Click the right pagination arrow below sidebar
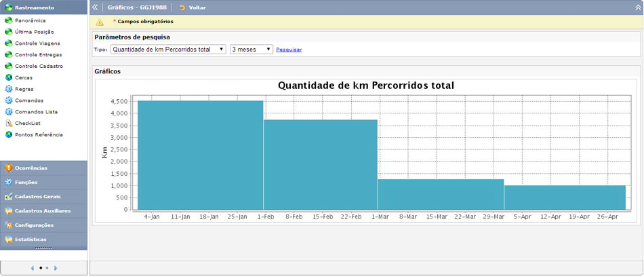This screenshot has width=644, height=277. tap(56, 268)
